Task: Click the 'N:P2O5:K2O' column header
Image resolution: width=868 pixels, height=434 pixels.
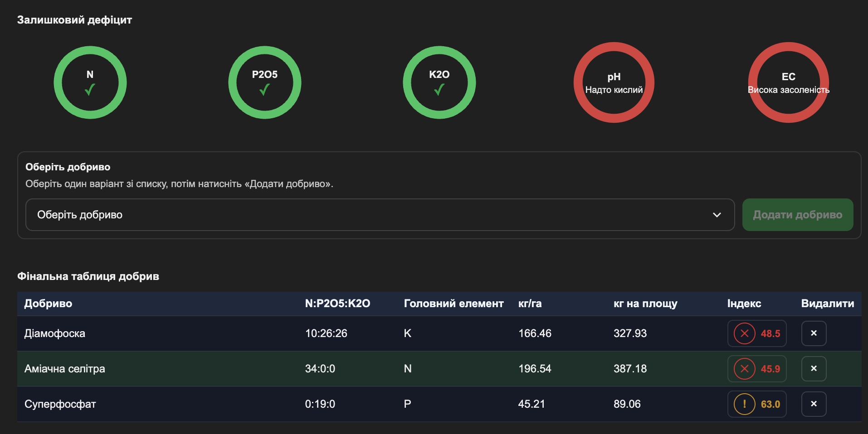Action: point(337,304)
